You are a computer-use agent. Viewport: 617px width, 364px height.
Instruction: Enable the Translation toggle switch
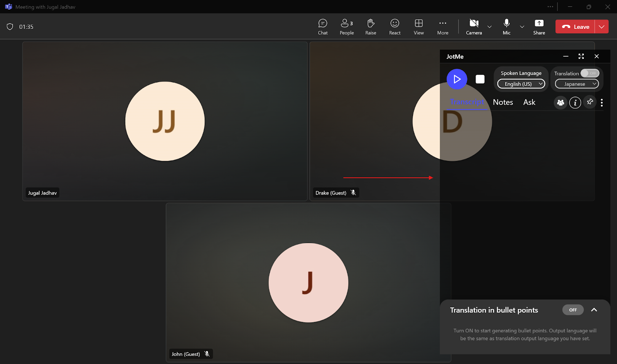click(590, 73)
